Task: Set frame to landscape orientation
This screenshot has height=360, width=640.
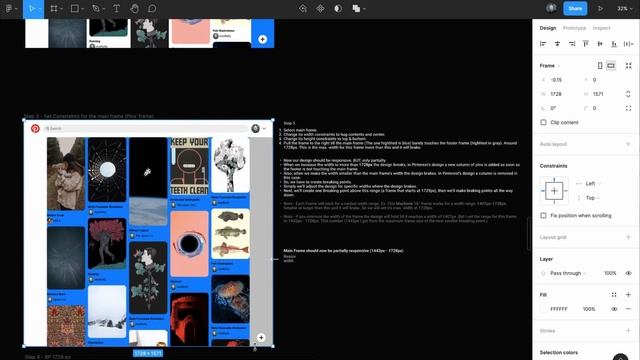Action: [611, 66]
